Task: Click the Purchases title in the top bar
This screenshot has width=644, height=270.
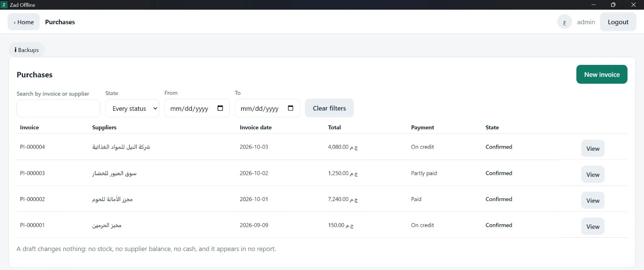Action: point(60,22)
